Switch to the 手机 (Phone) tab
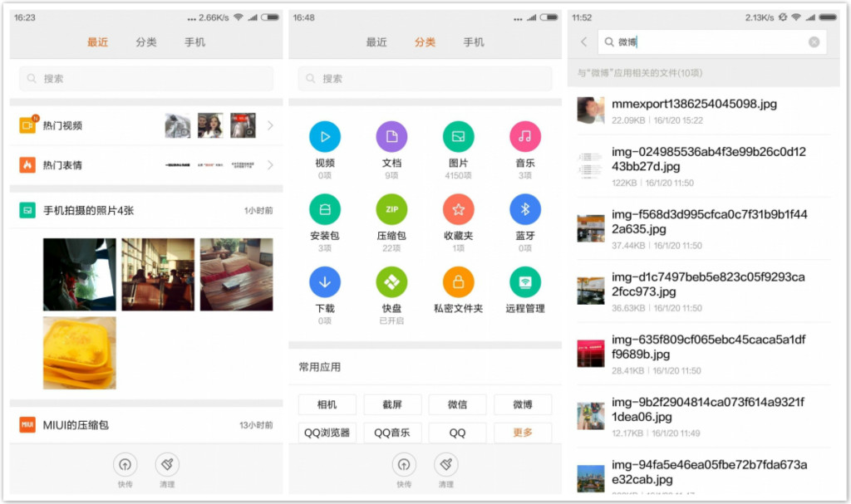 [x=473, y=42]
